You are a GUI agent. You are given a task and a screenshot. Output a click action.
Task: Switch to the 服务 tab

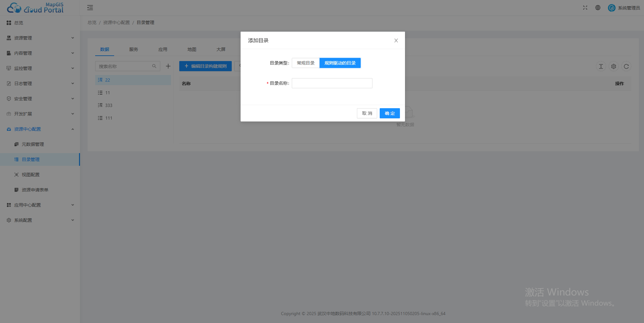click(133, 49)
